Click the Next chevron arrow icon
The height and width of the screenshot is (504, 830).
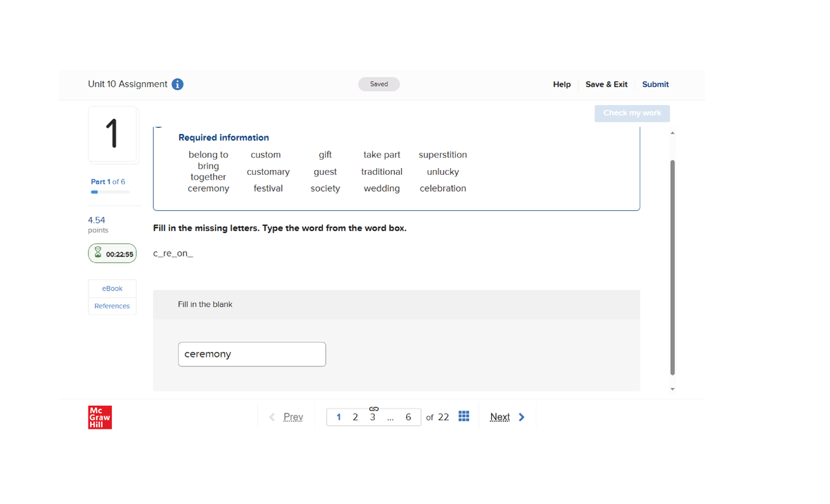pyautogui.click(x=520, y=416)
